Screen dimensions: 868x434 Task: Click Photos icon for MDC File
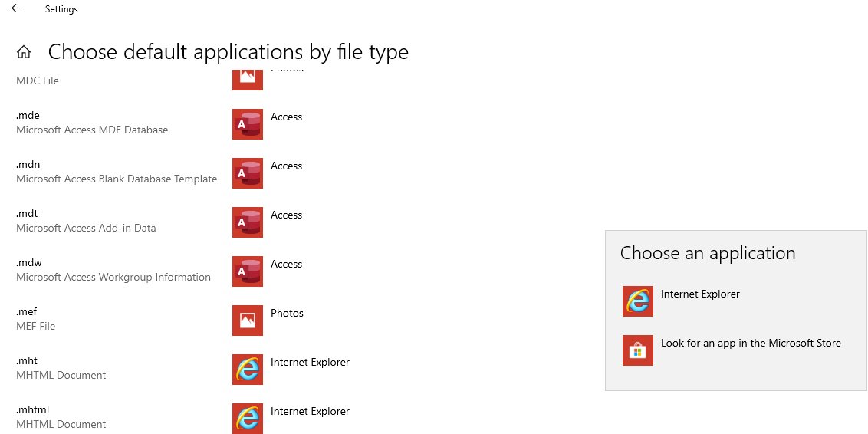(x=248, y=78)
